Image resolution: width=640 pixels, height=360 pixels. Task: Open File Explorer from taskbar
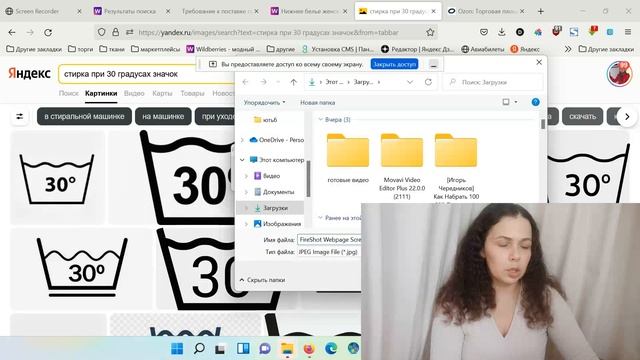click(x=287, y=349)
